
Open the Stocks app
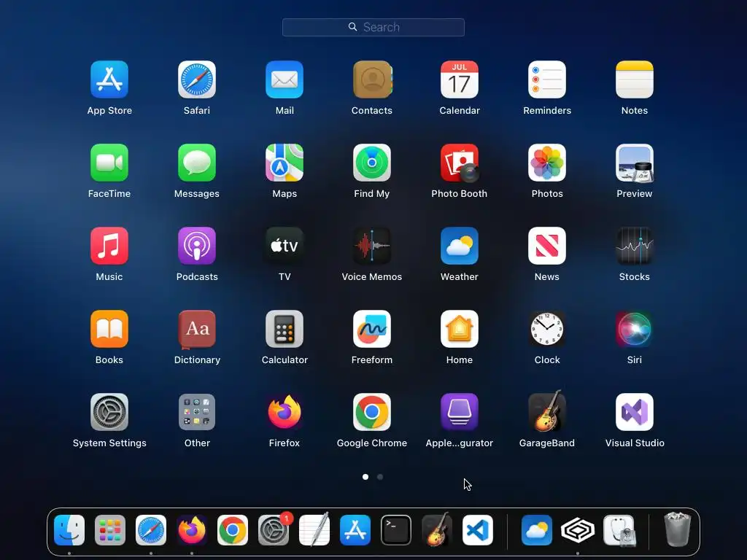635,246
